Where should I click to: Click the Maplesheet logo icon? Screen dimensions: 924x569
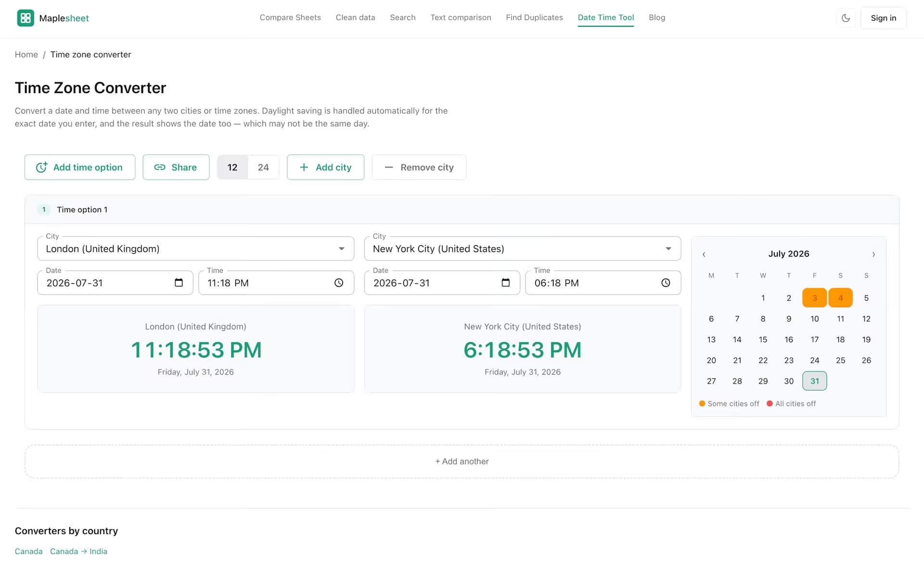click(26, 18)
